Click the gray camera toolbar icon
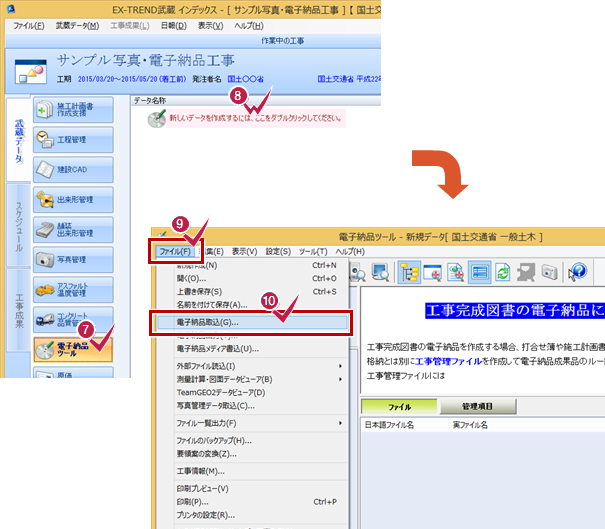The width and height of the screenshot is (605, 529). pyautogui.click(x=549, y=272)
